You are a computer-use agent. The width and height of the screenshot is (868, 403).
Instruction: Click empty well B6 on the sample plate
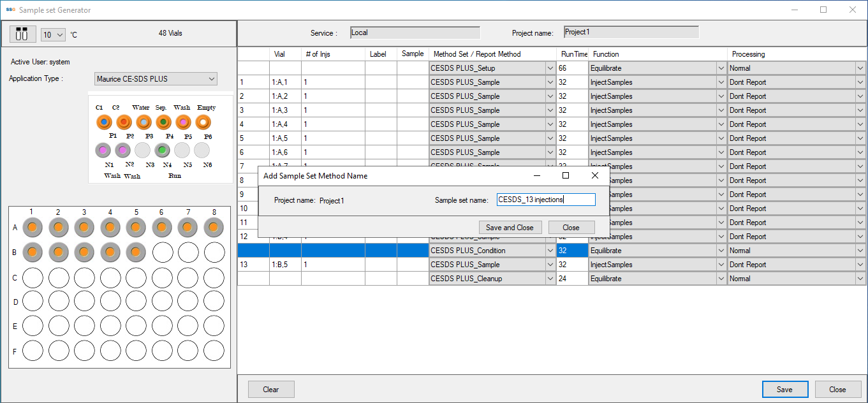(x=162, y=253)
